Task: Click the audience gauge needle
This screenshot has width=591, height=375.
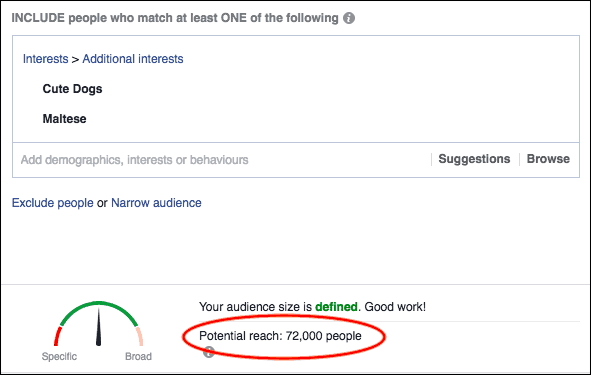Action: pos(99,327)
